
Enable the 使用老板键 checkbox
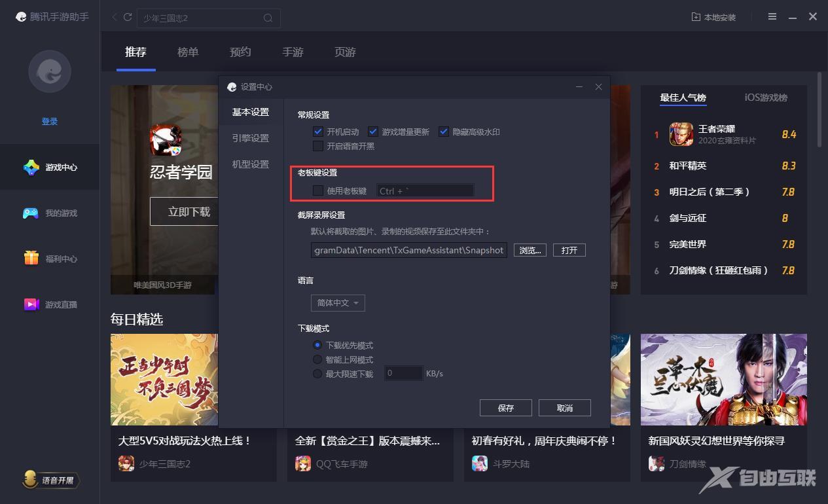click(x=318, y=190)
